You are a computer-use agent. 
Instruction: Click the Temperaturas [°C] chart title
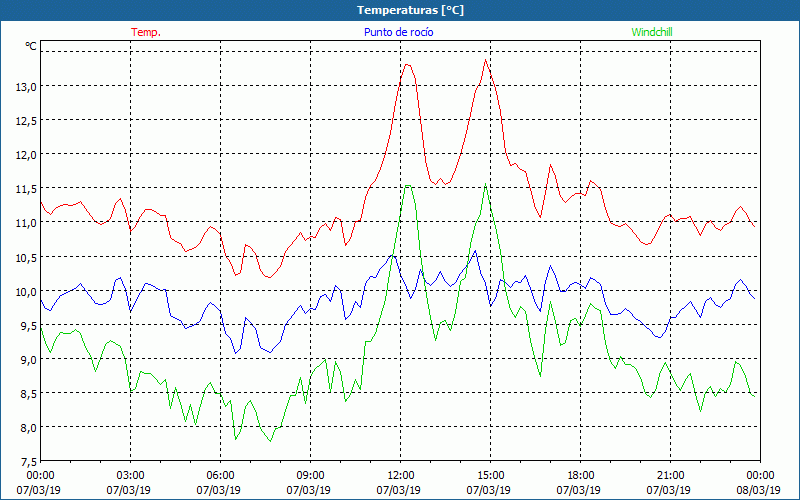click(x=410, y=10)
